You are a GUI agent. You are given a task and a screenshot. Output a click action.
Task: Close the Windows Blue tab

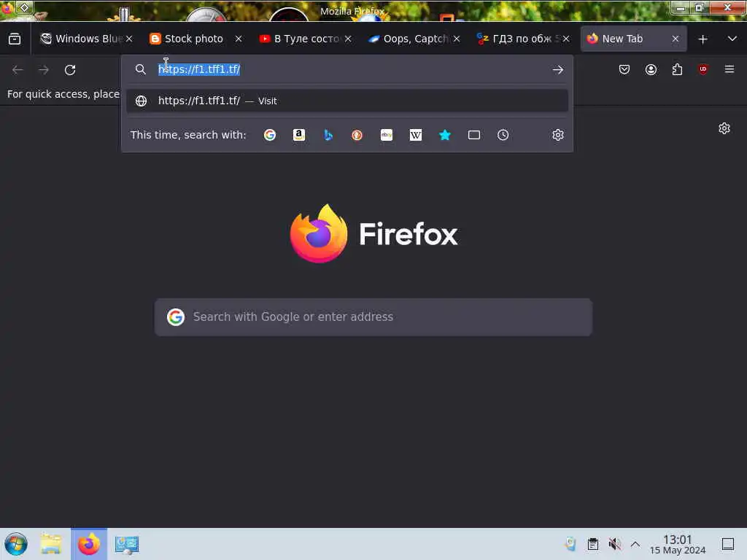pos(129,39)
